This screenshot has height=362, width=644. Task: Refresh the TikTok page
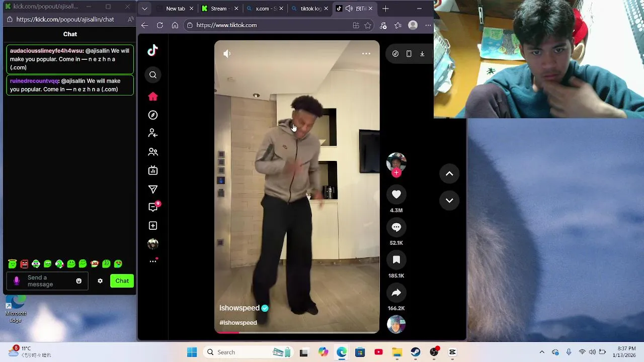pos(159,25)
